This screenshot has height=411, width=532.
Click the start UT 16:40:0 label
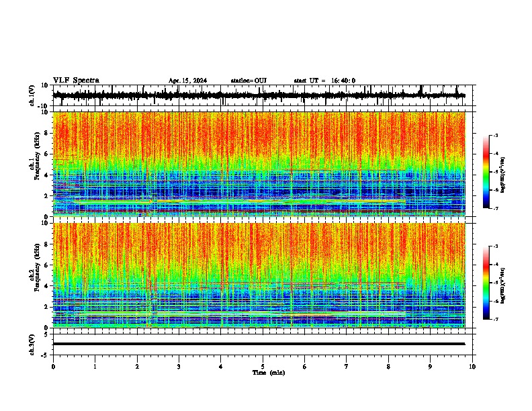point(324,81)
